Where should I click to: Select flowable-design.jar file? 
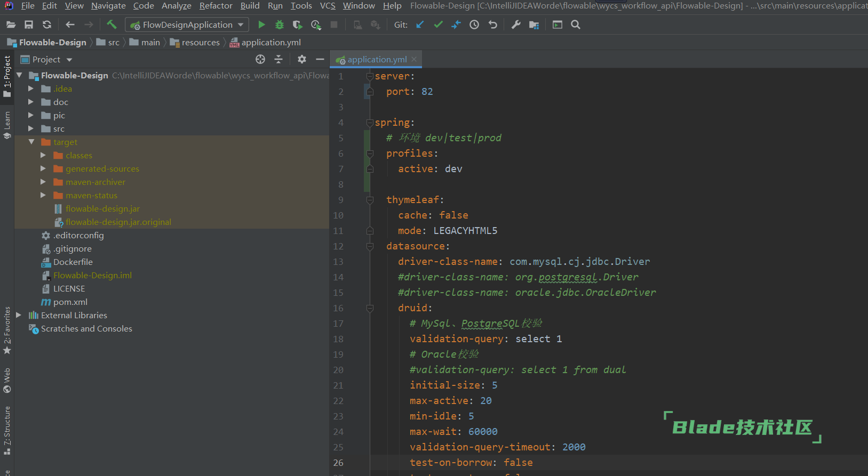(x=102, y=208)
